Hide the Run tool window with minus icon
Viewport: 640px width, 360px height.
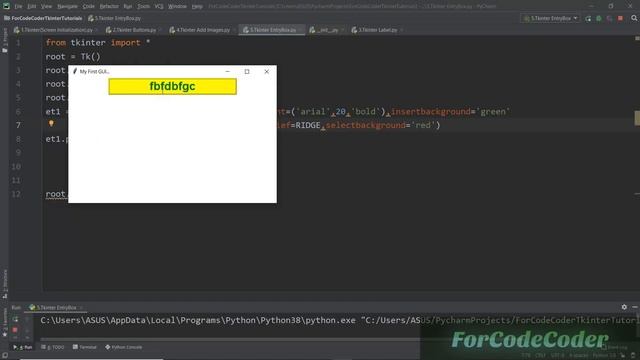(x=635, y=307)
